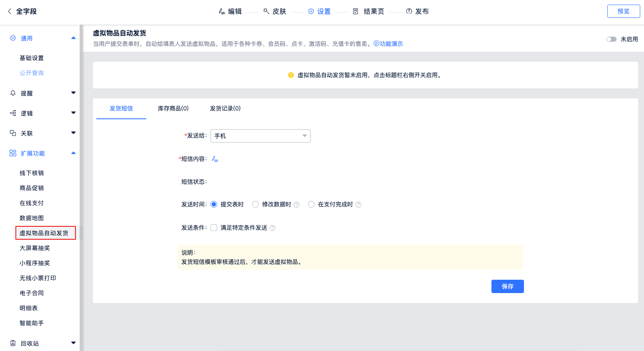Image resolution: width=644 pixels, height=351 pixels.
Task: Select the 修改数据时 radio option
Action: point(256,204)
